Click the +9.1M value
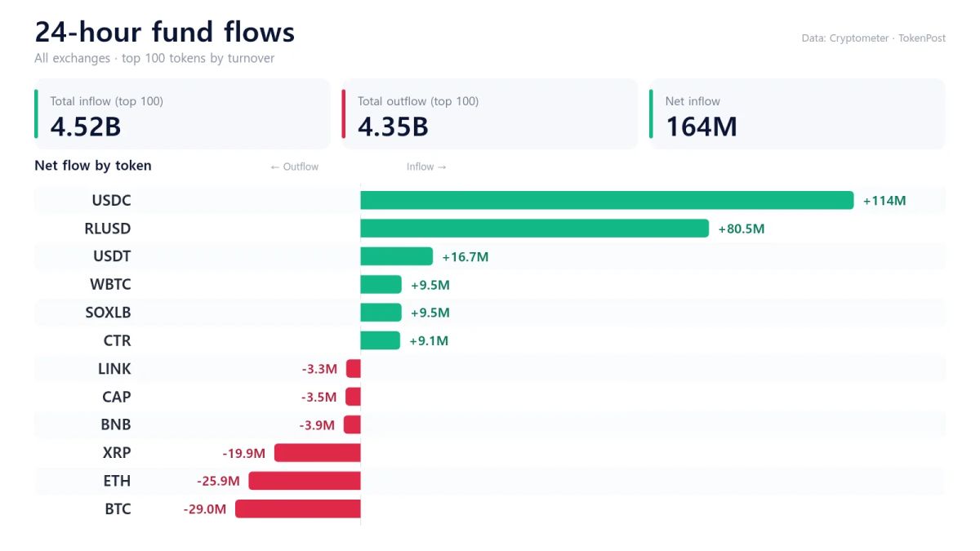This screenshot has width=980, height=551. (429, 340)
